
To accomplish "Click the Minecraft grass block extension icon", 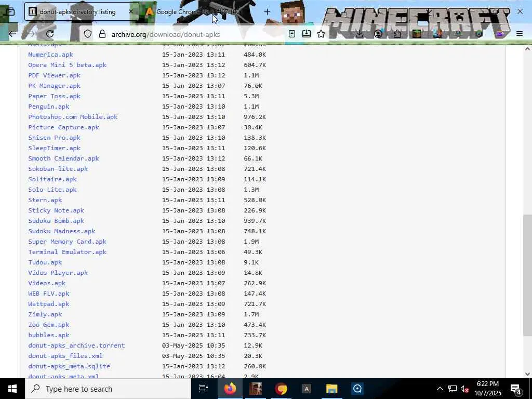I will point(417,34).
